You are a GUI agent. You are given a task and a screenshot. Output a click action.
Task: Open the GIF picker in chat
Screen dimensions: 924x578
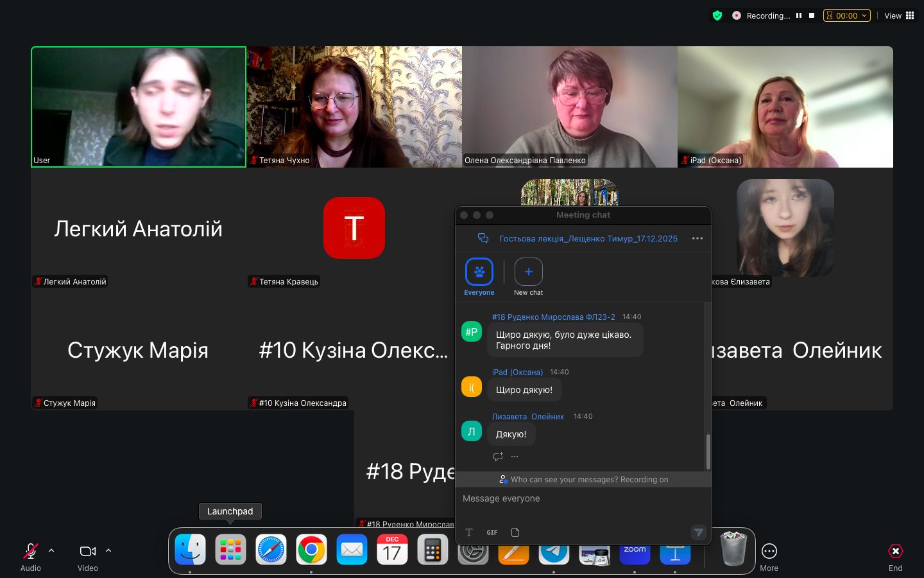(492, 532)
